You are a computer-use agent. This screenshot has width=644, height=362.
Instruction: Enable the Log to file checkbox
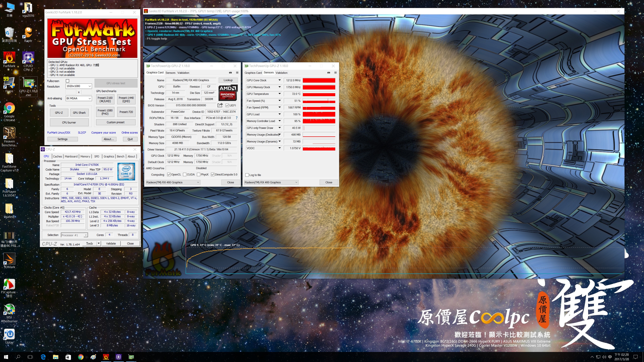coord(247,175)
